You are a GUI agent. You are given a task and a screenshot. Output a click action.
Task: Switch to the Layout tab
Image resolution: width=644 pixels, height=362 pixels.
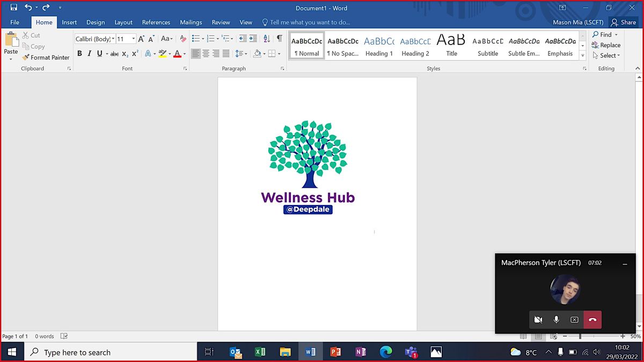pyautogui.click(x=123, y=23)
